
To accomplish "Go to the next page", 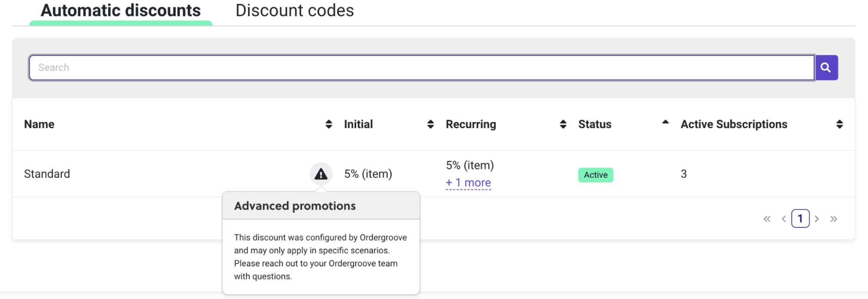I will click(817, 219).
